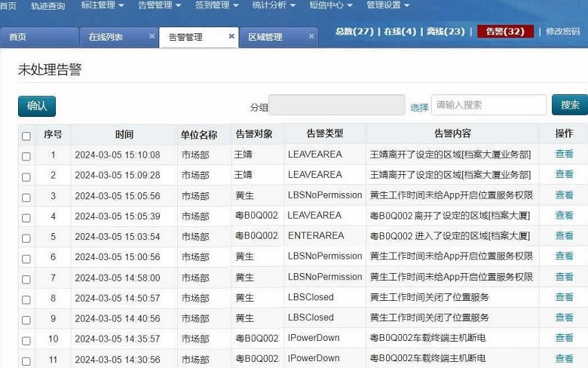588x368 pixels.
Task: Check the checkbox for row 8
Action: point(26,299)
